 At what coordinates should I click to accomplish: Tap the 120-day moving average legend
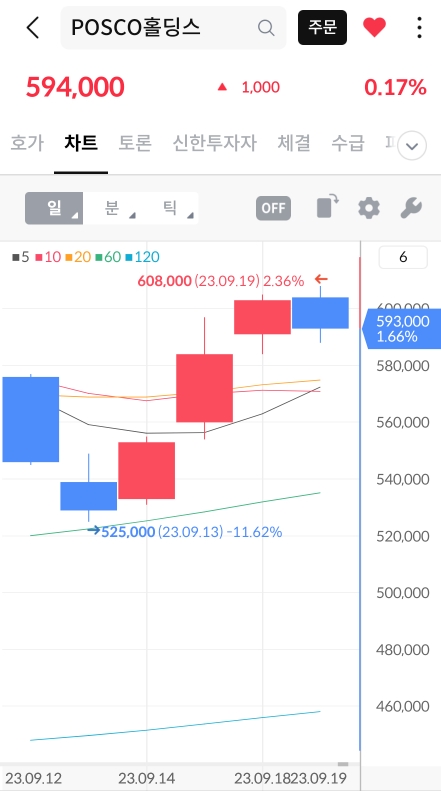[x=142, y=257]
